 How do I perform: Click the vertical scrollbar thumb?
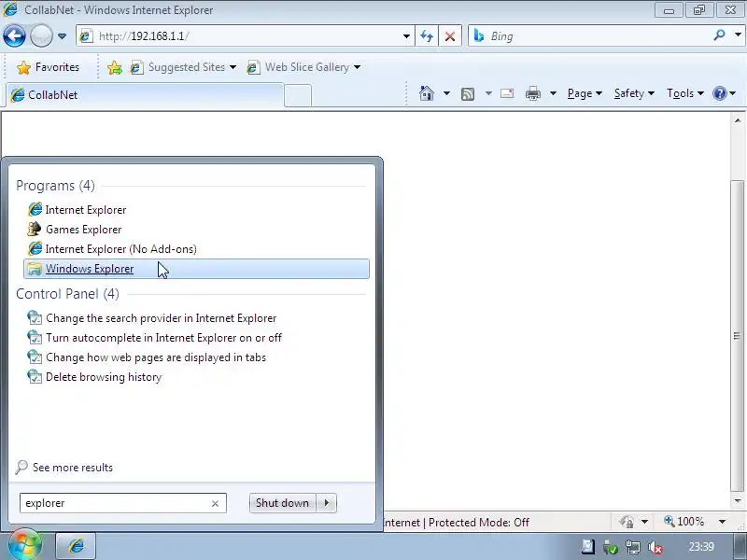point(738,336)
